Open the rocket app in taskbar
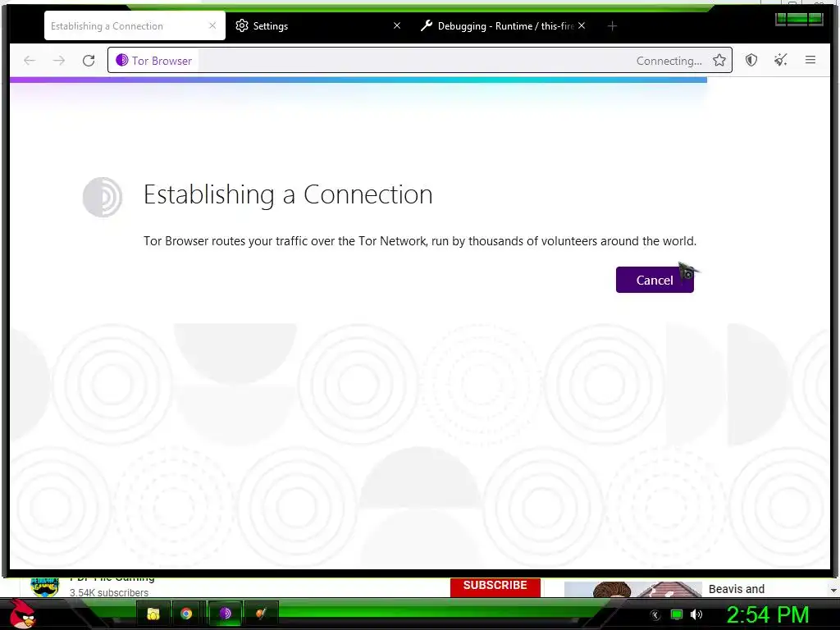The width and height of the screenshot is (840, 630). (261, 614)
